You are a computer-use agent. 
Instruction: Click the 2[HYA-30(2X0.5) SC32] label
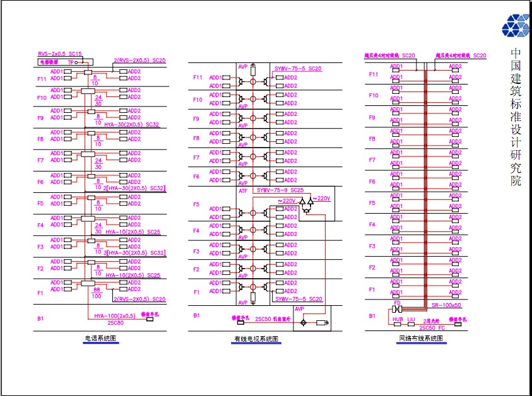click(134, 188)
